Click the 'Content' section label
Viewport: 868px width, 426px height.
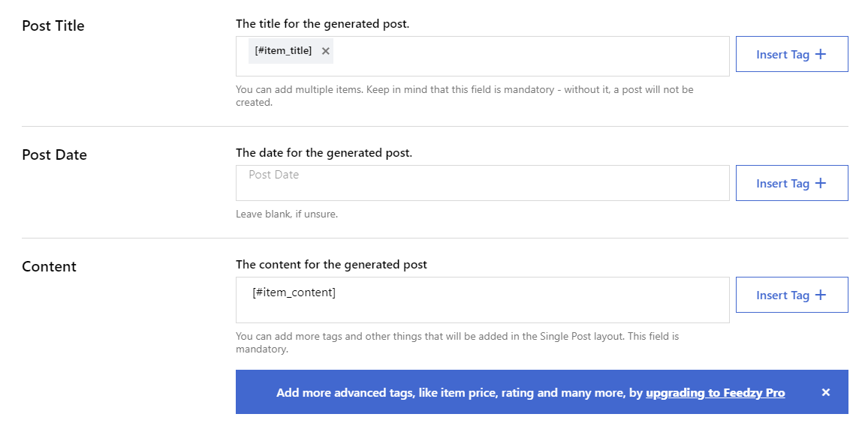(x=49, y=267)
